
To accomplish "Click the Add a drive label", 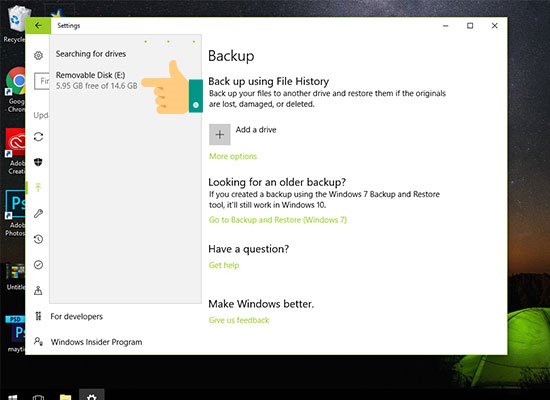I will pos(256,130).
